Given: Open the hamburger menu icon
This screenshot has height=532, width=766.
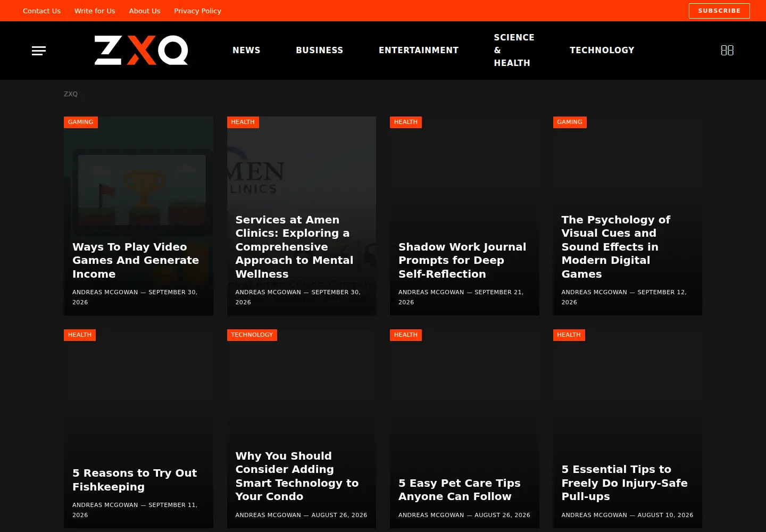Looking at the screenshot, I should (x=39, y=51).
